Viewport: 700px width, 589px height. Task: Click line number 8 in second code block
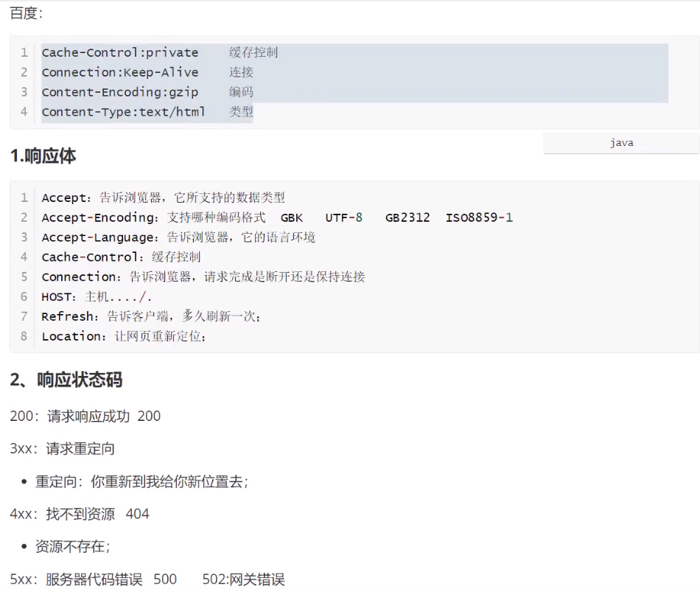(24, 336)
